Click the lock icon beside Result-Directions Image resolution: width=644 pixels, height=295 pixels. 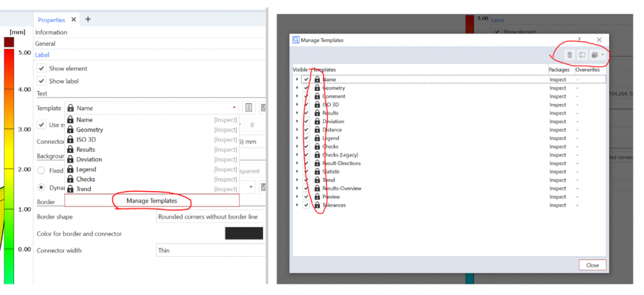click(317, 163)
